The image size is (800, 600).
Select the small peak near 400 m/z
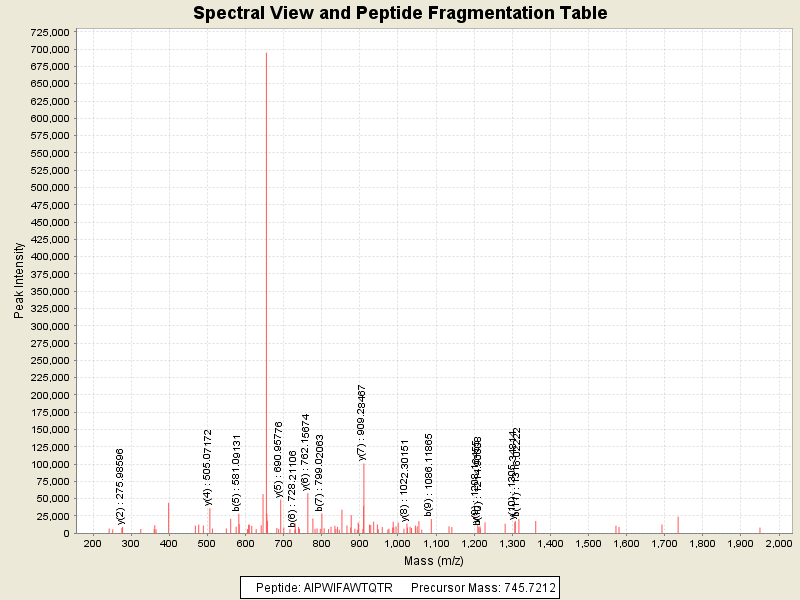click(x=168, y=518)
